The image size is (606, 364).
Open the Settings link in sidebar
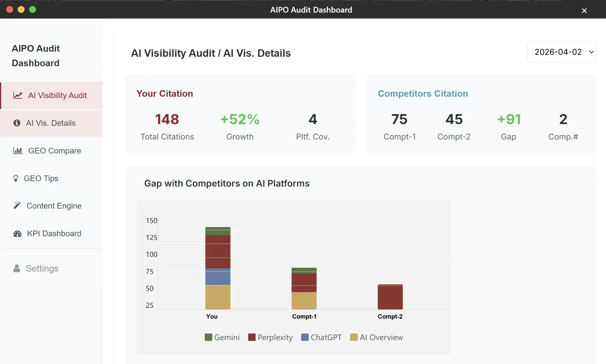point(42,268)
